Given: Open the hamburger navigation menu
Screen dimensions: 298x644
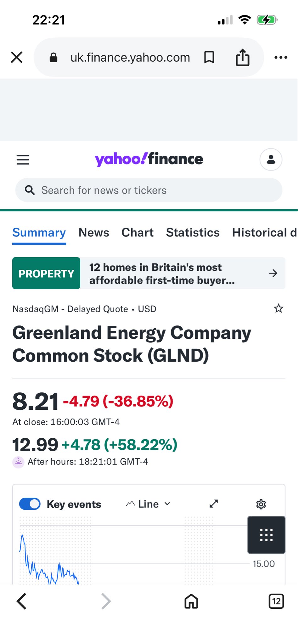Looking at the screenshot, I should (x=23, y=160).
